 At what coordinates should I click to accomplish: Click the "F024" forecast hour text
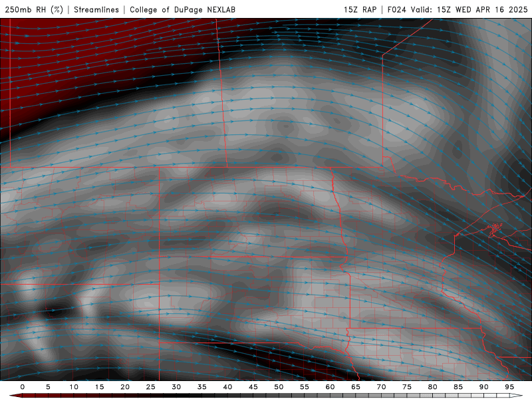(396, 9)
